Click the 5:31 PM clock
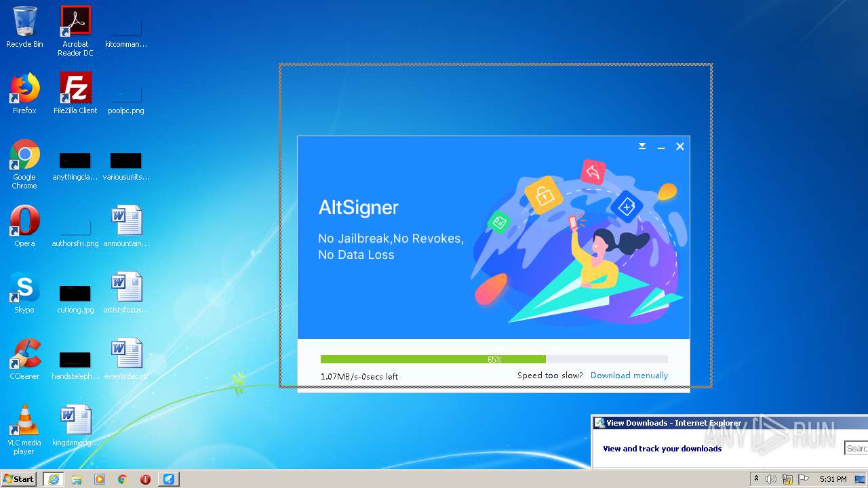 click(x=833, y=479)
